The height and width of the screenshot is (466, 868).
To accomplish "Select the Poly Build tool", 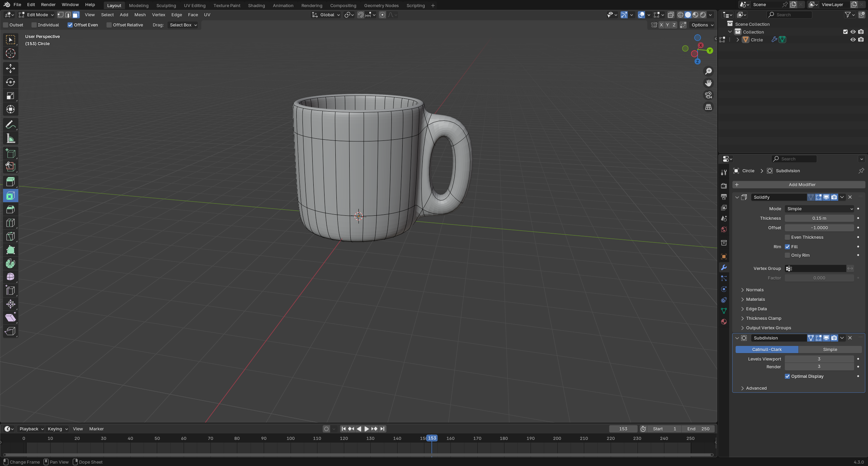I will (x=11, y=250).
